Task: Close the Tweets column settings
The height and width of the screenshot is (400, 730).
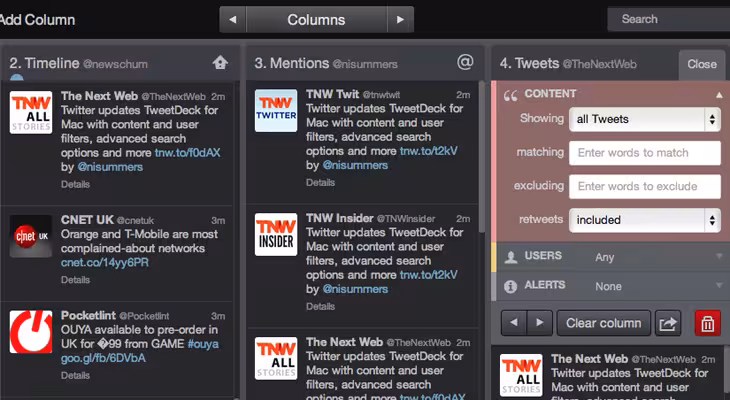Action: (x=702, y=64)
